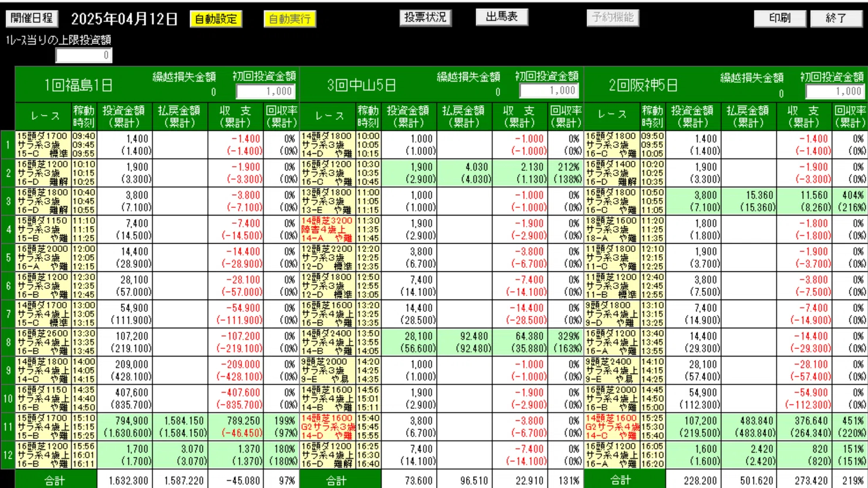Edit 初回投資金額 field for 3回中山5日

pyautogui.click(x=549, y=90)
